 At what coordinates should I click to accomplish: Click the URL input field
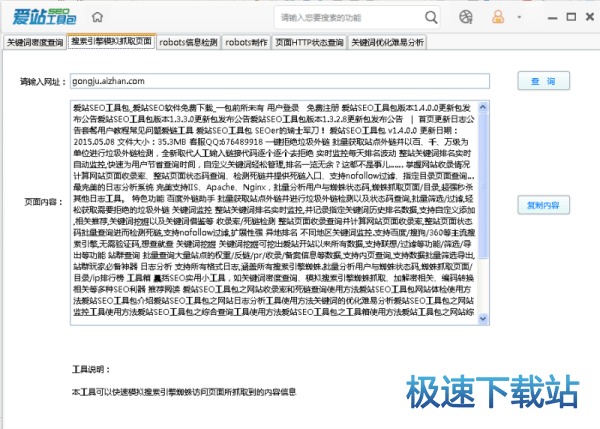tap(280, 81)
